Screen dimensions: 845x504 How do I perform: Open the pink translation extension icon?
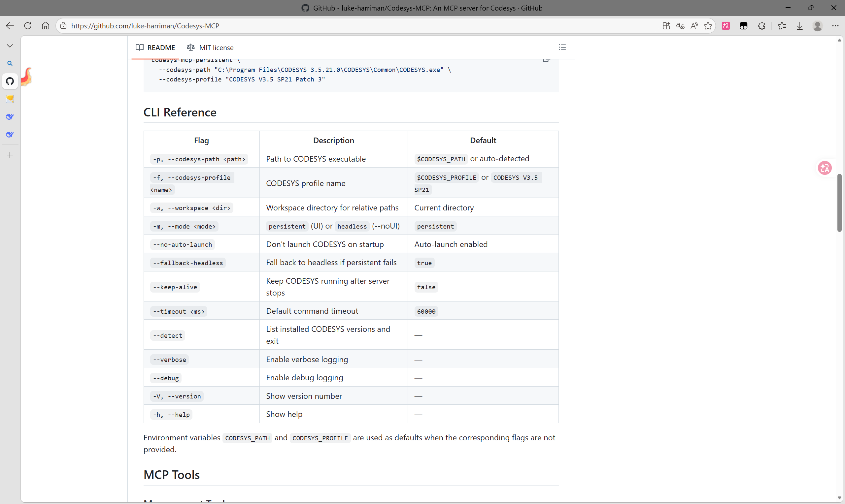(x=726, y=26)
